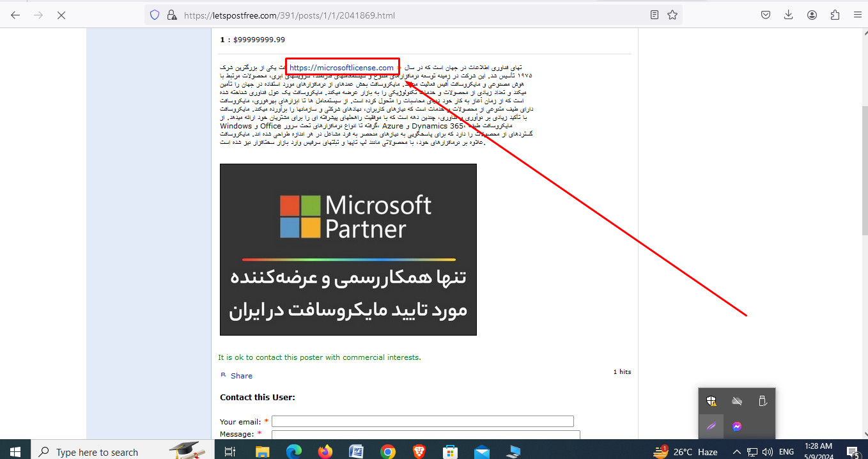Open volume control tray icon
The image size is (868, 459).
[768, 451]
